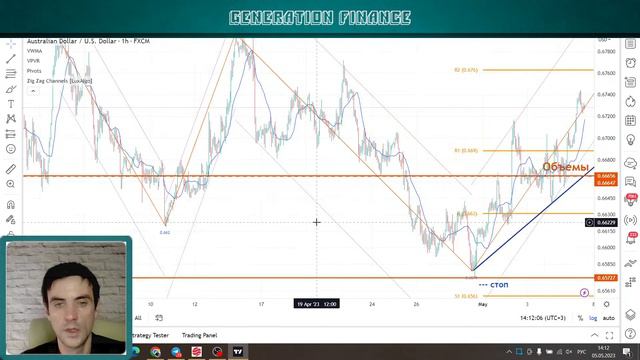Open the chart patterns tool

[x=11, y=119]
